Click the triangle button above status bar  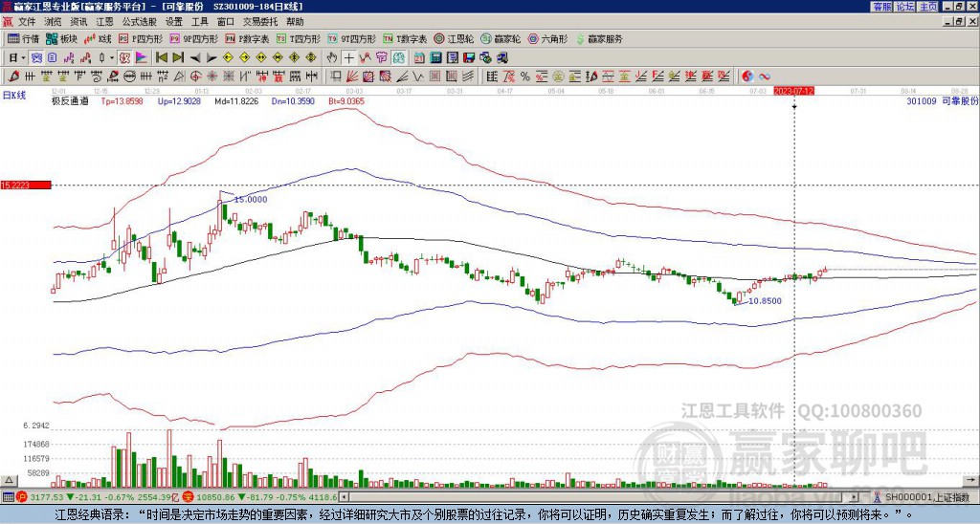[8, 480]
